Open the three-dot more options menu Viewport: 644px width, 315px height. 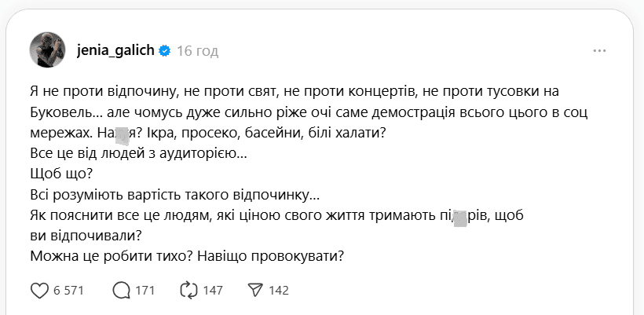599,51
